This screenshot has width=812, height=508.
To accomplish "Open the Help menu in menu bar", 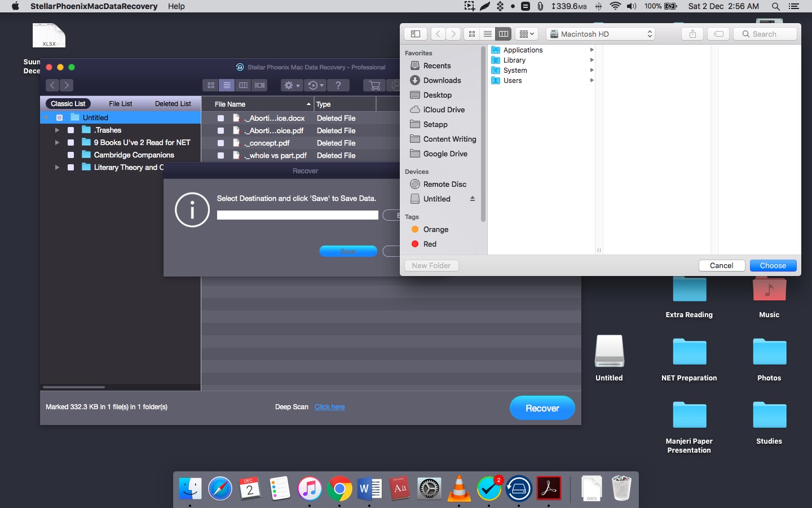I will click(x=176, y=6).
